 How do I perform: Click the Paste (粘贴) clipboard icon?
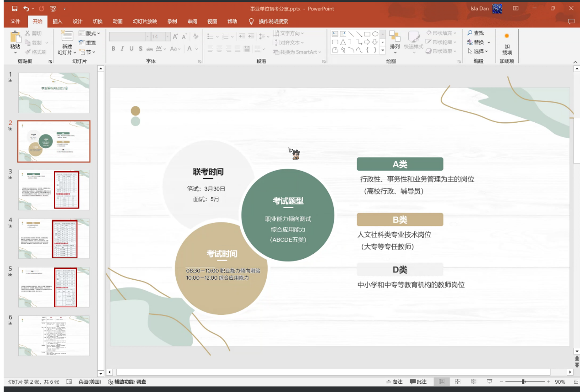(x=15, y=38)
